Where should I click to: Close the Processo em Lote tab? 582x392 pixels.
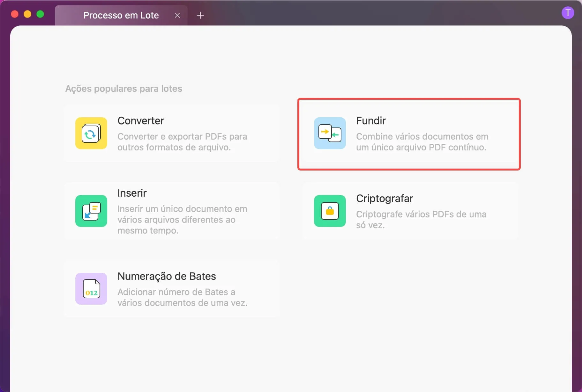coord(178,15)
